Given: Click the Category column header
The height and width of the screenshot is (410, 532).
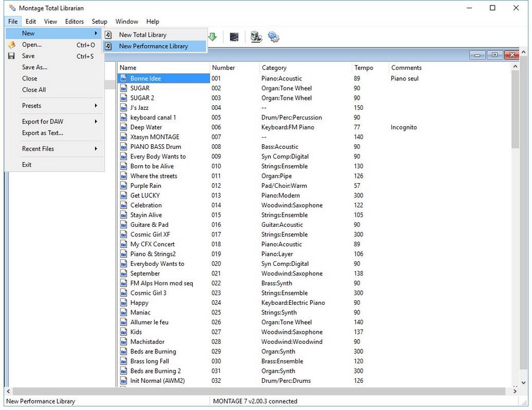Looking at the screenshot, I should (x=274, y=67).
